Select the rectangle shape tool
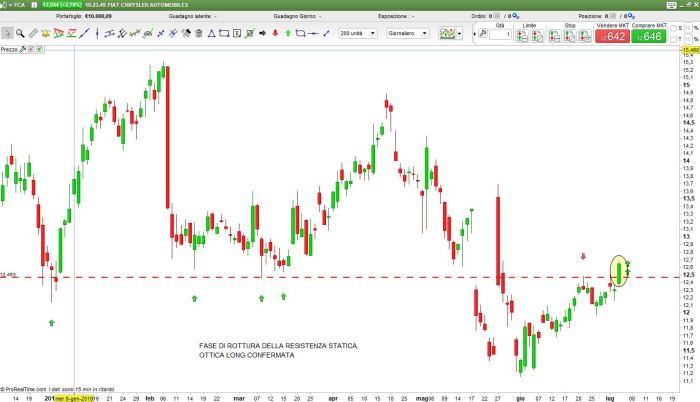This screenshot has width=700, height=402. coord(224,33)
